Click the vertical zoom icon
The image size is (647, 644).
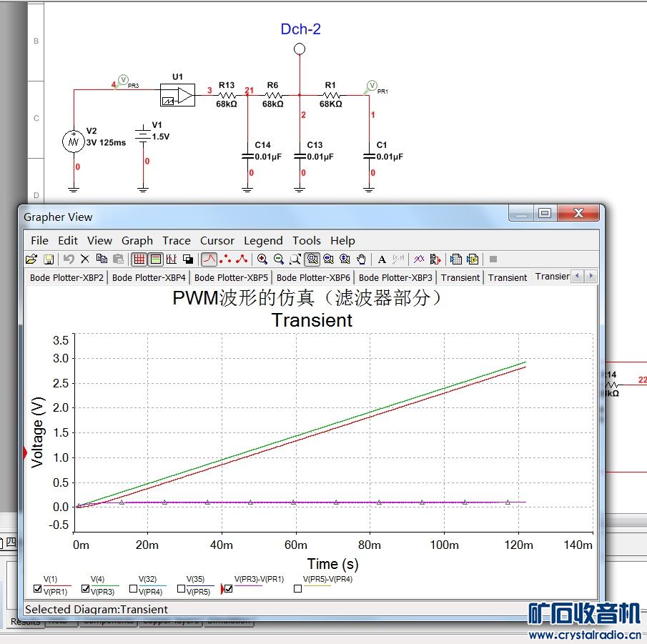pyautogui.click(x=345, y=259)
